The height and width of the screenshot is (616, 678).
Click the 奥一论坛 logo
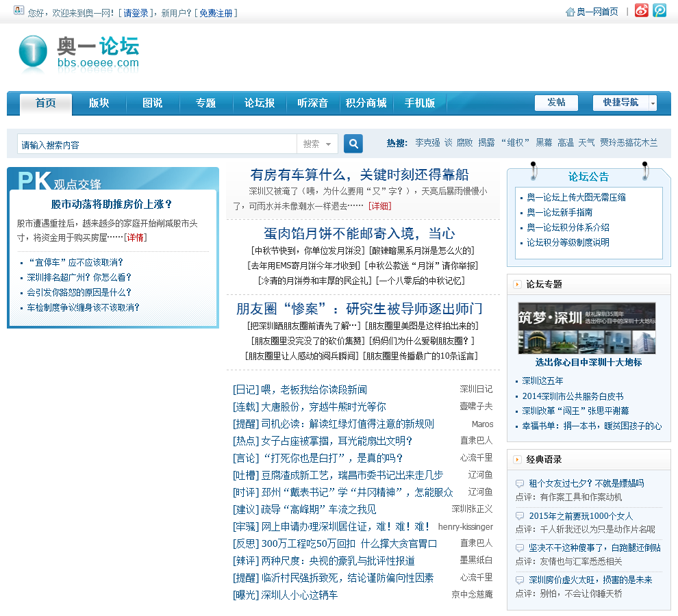[x=79, y=55]
